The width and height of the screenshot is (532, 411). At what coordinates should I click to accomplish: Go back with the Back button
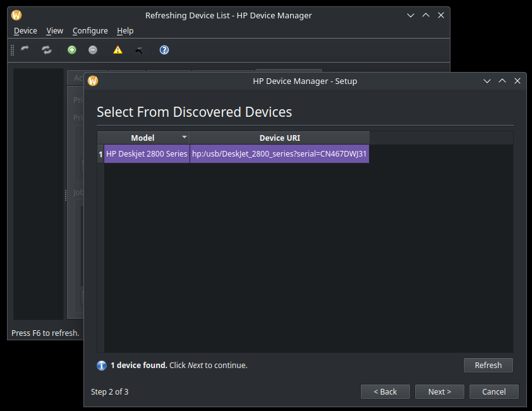(385, 391)
